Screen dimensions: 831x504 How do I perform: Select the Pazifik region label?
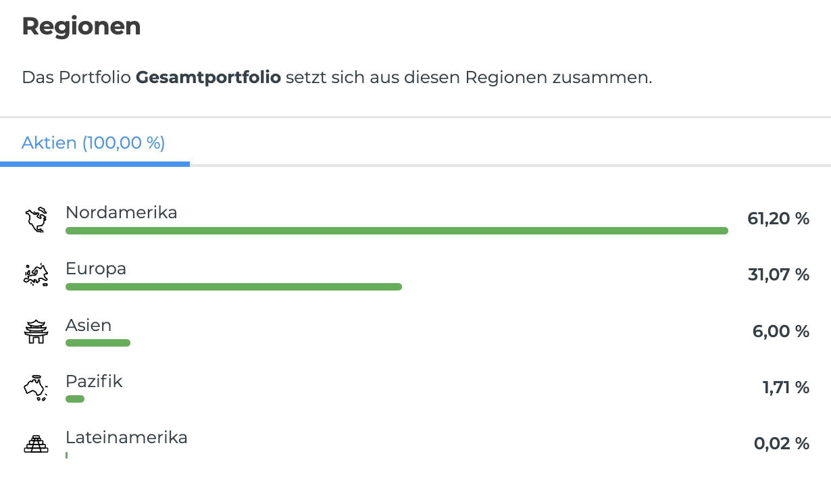(x=94, y=381)
